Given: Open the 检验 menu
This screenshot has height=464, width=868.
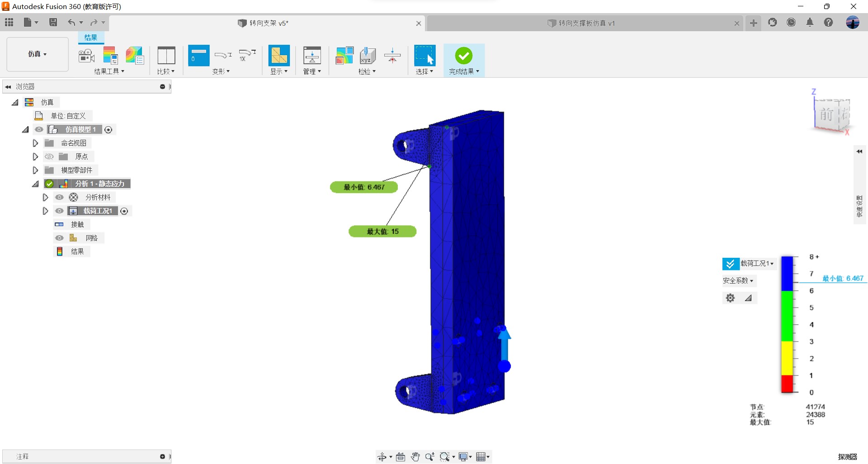Looking at the screenshot, I should (x=367, y=71).
